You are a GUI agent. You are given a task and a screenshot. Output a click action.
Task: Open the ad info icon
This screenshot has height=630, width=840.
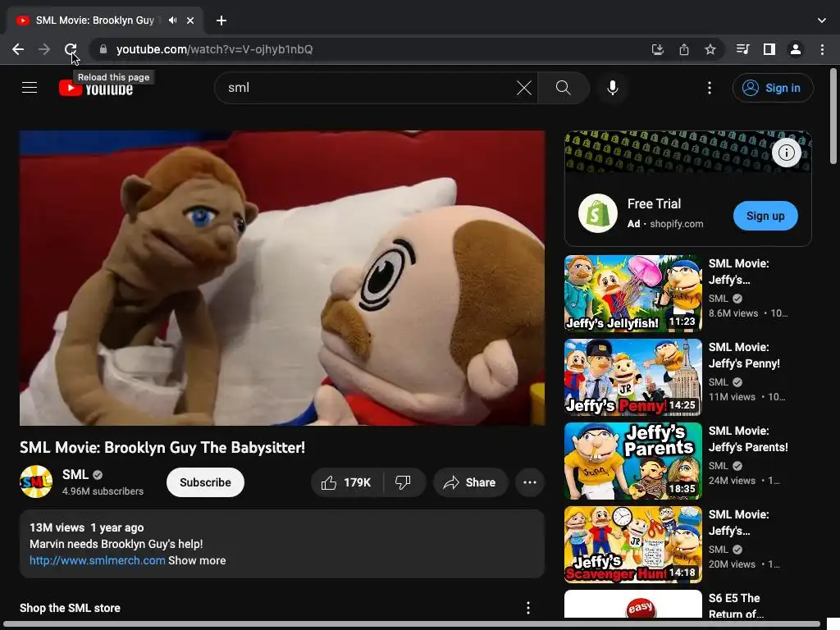coord(786,153)
